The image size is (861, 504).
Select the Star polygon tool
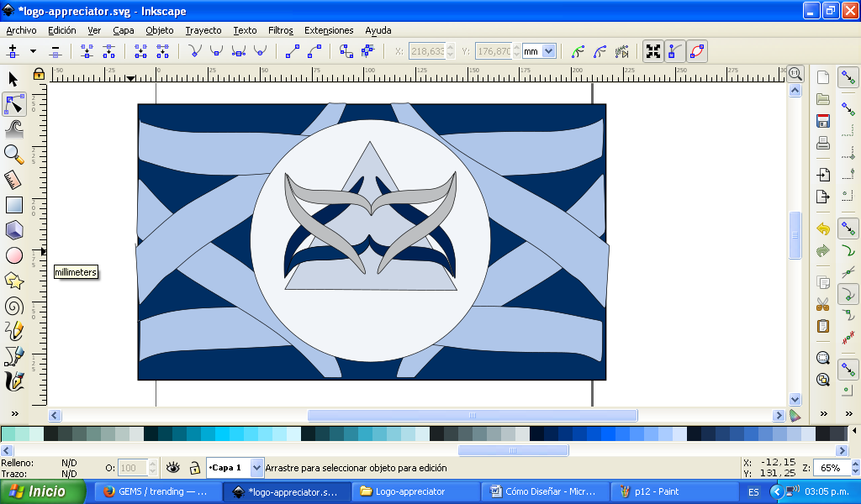13,281
